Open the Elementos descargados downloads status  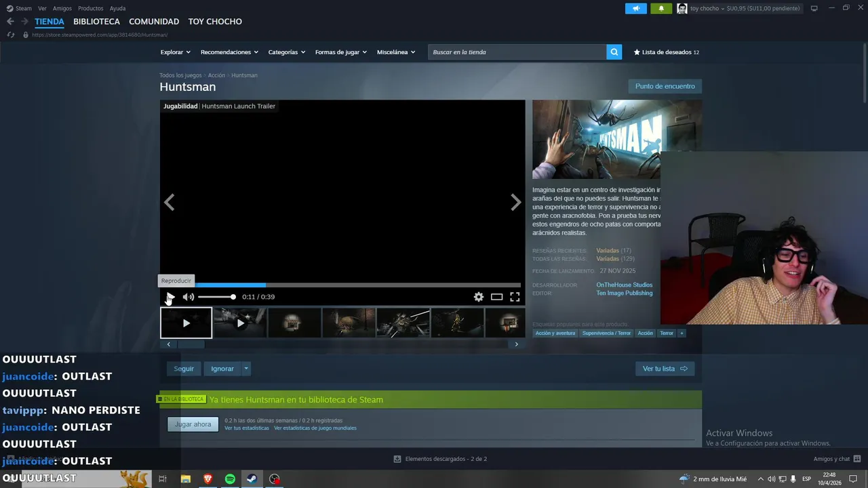click(440, 459)
